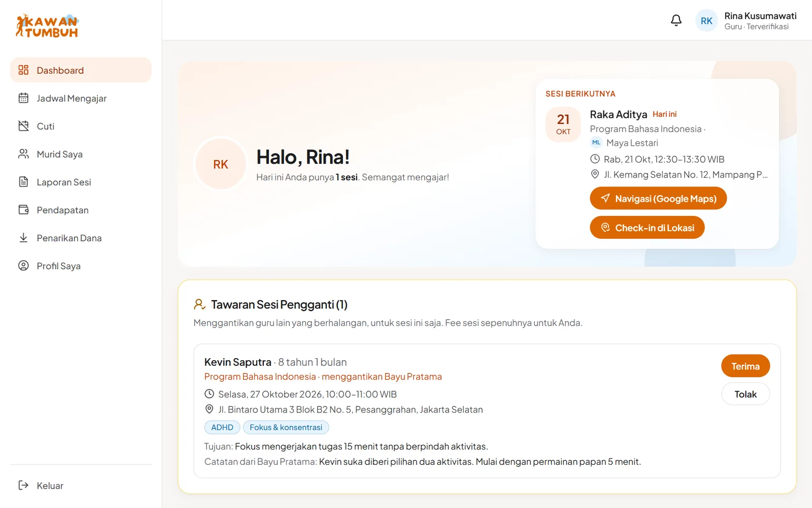Go to Penarikan Dana
The width and height of the screenshot is (812, 508).
pyautogui.click(x=81, y=238)
